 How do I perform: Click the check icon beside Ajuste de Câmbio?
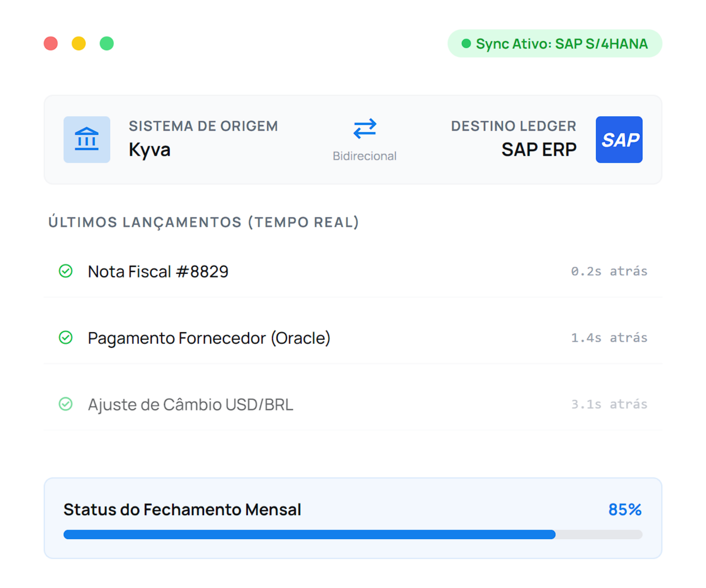pos(65,404)
